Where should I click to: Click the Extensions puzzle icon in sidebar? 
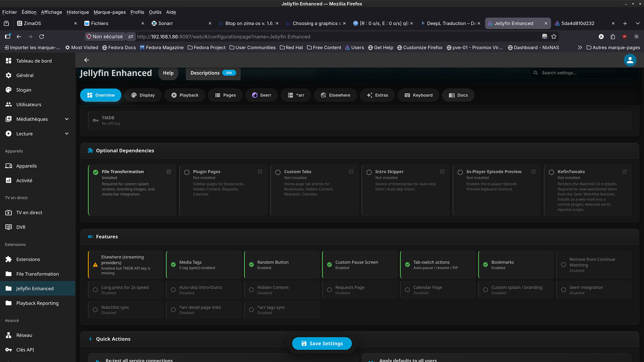[x=9, y=259]
